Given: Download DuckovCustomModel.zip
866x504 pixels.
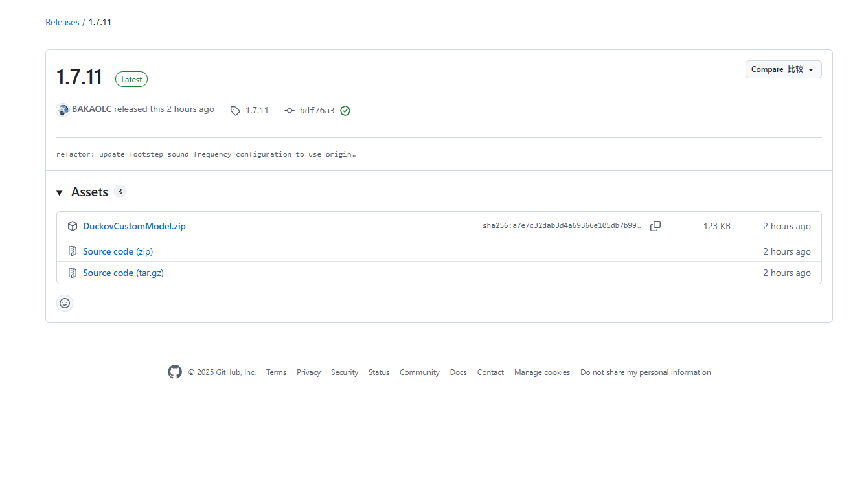Looking at the screenshot, I should pos(134,226).
